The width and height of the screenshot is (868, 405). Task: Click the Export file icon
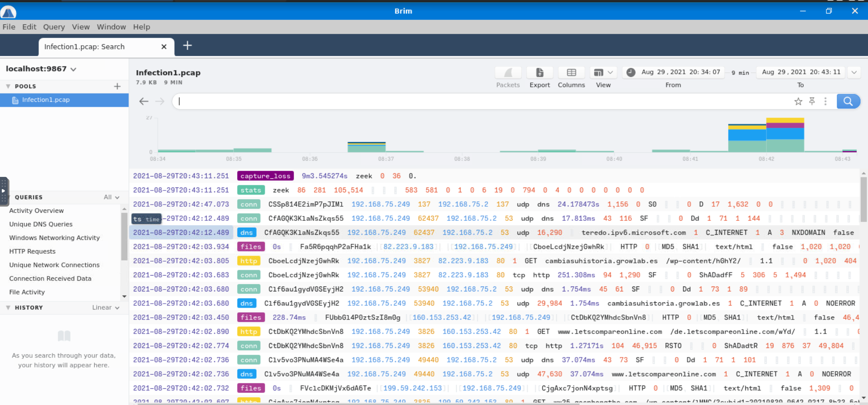(x=539, y=73)
